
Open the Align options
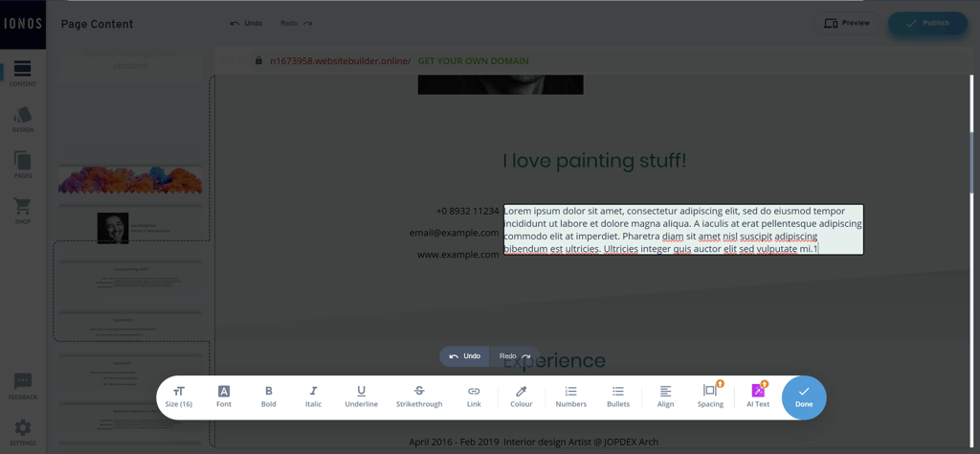(666, 397)
